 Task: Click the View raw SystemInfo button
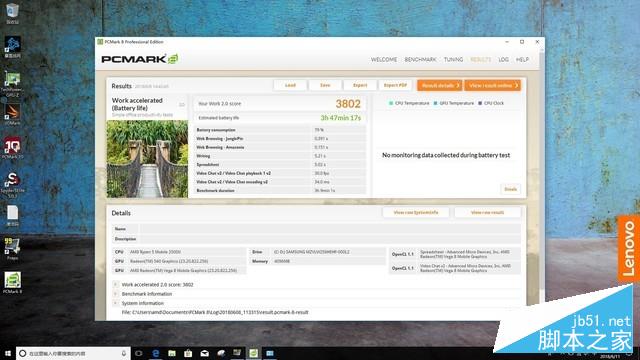(x=416, y=212)
